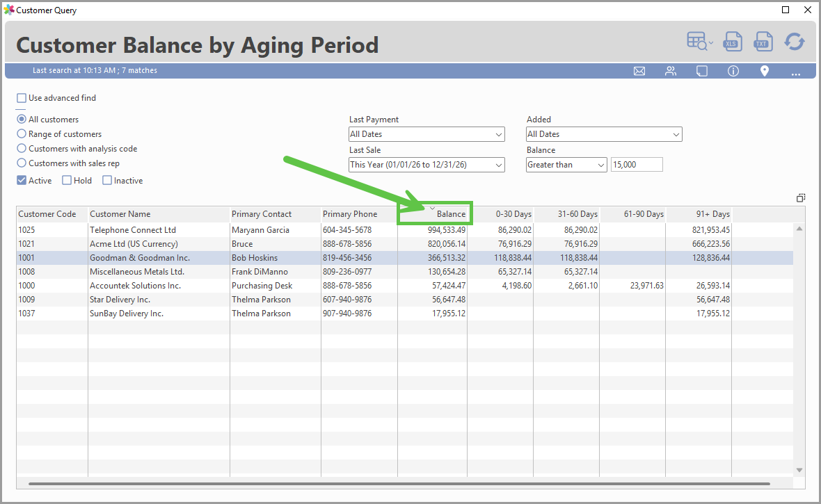Click contact name Bob Hoskins
The height and width of the screenshot is (504, 821).
coord(255,257)
